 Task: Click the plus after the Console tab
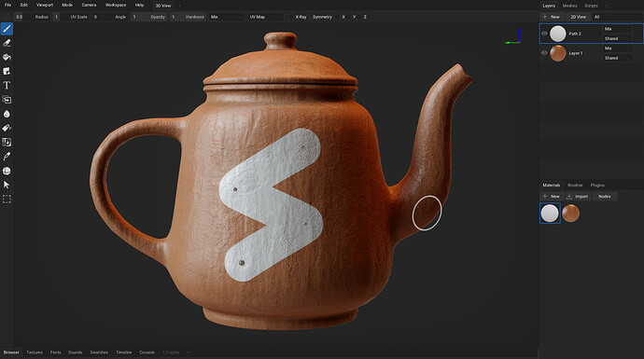(189, 352)
